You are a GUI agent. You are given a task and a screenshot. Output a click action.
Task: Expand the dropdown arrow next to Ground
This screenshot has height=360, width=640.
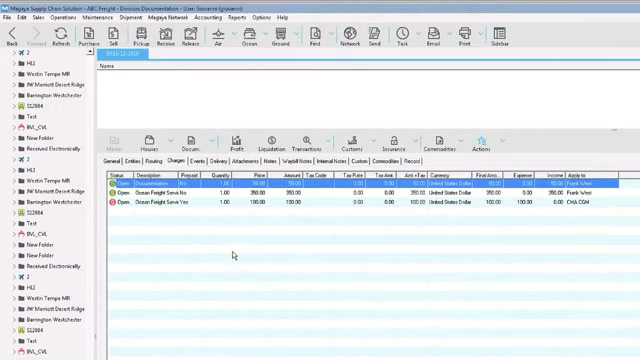click(x=296, y=33)
